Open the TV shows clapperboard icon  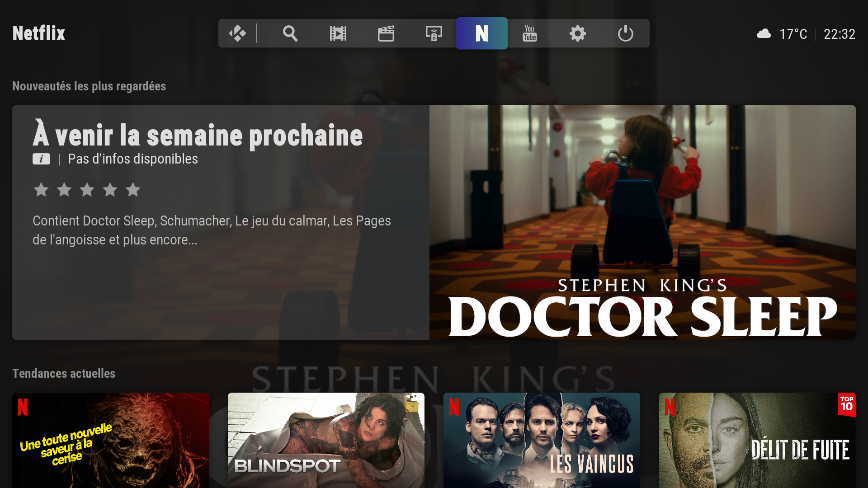click(386, 33)
